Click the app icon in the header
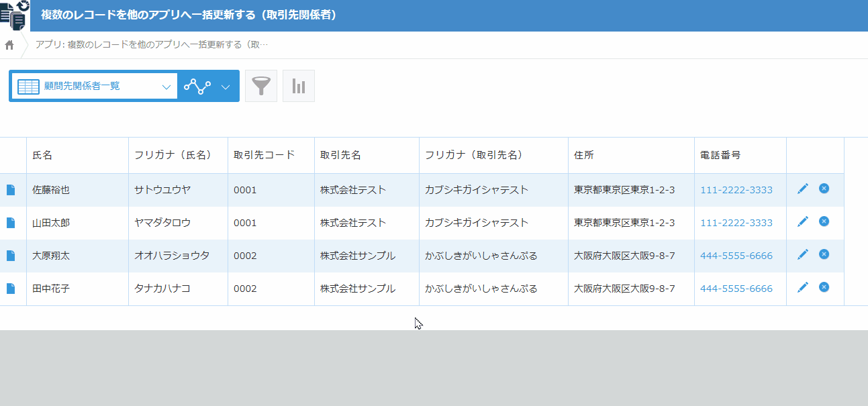Viewport: 868px width, 406px height. 14,15
